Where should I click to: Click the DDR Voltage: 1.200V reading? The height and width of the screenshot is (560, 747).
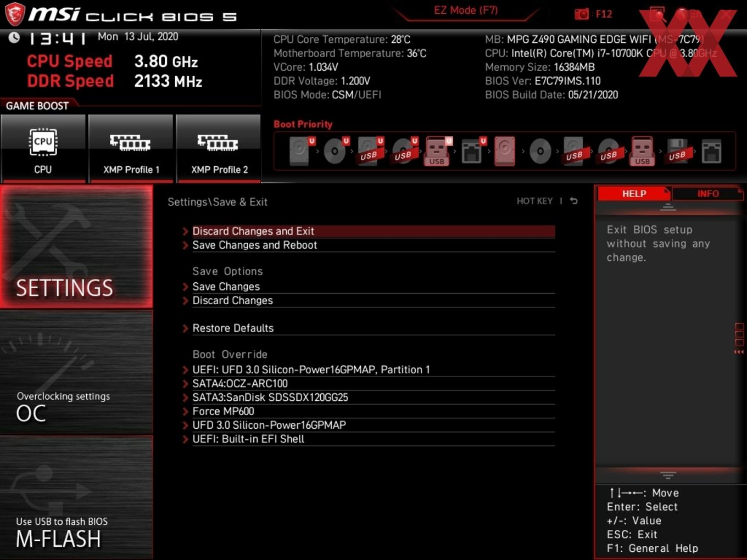[322, 81]
